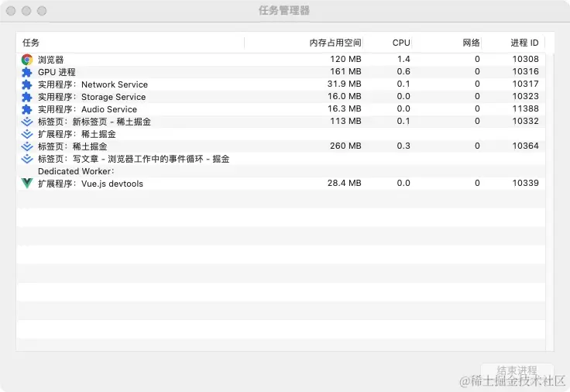Click the CPU value 1.4
This screenshot has width=570, height=392.
tap(403, 59)
